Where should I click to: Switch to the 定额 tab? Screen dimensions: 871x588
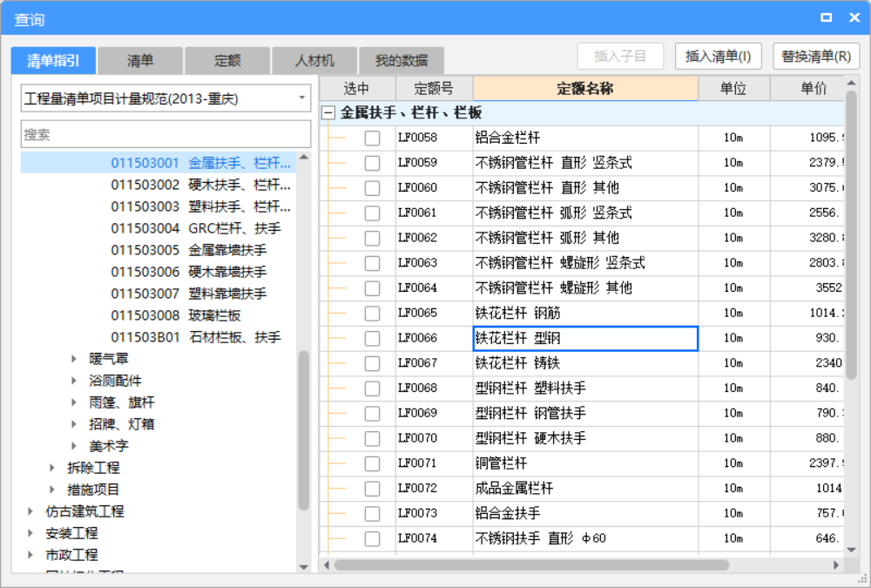tap(227, 61)
